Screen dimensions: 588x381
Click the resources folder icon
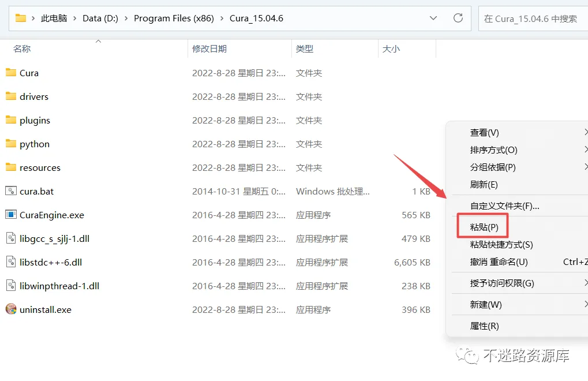point(11,167)
